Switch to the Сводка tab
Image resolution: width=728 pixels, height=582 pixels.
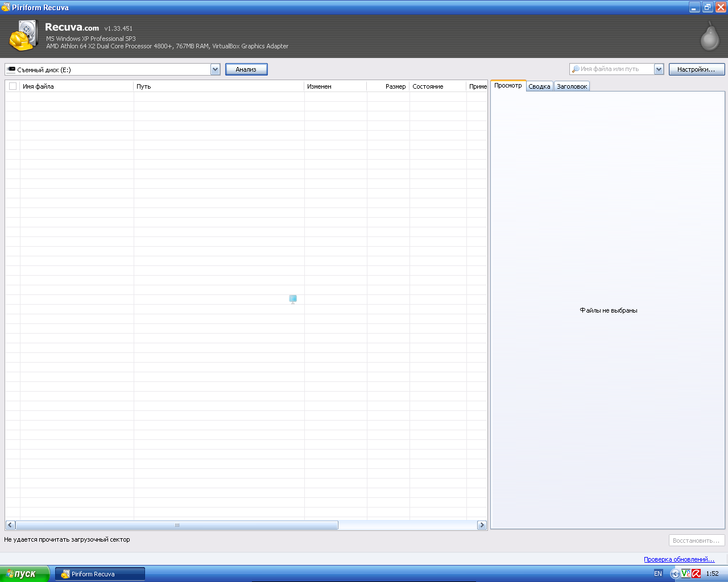539,86
